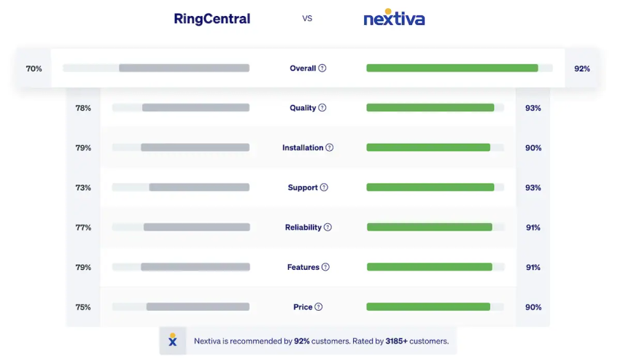
Task: Click the gray Features bar for RingCentral
Action: [195, 267]
